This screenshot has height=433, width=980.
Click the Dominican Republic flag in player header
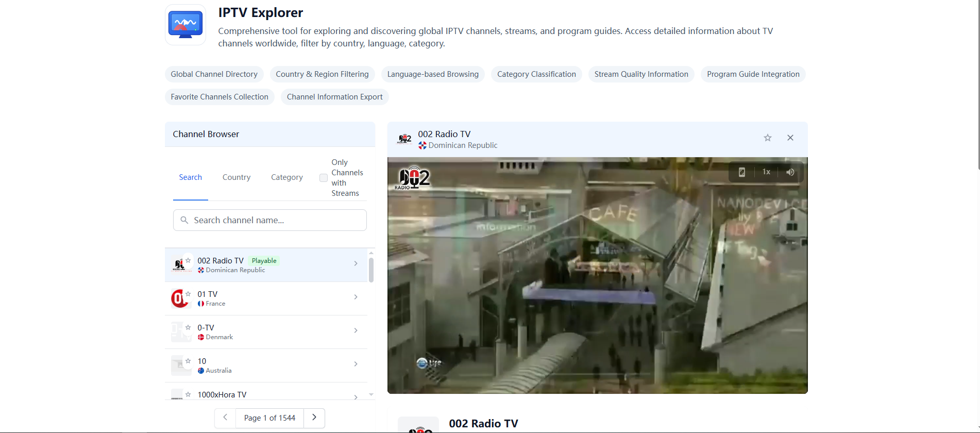[423, 146]
